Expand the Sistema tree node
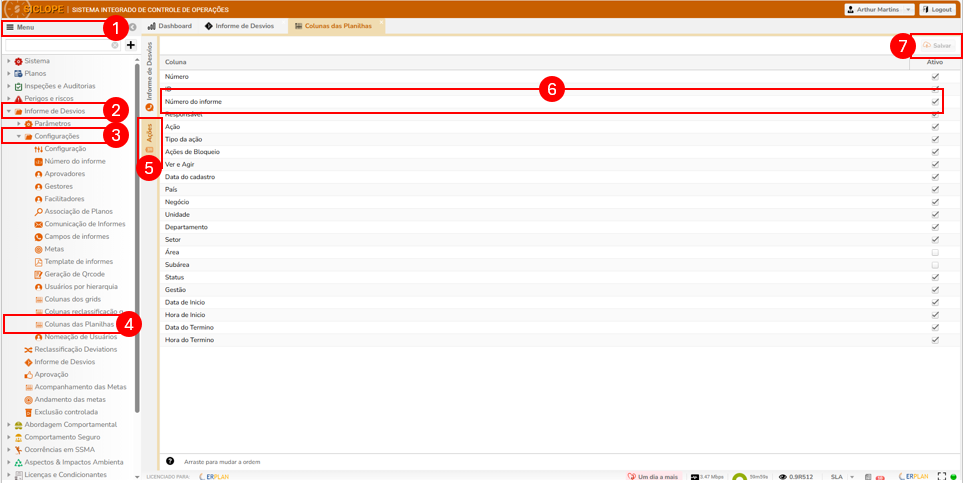 coord(9,61)
